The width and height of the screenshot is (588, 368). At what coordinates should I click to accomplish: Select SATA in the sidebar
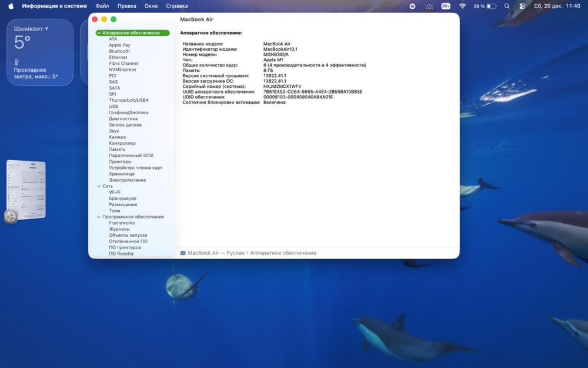[115, 88]
